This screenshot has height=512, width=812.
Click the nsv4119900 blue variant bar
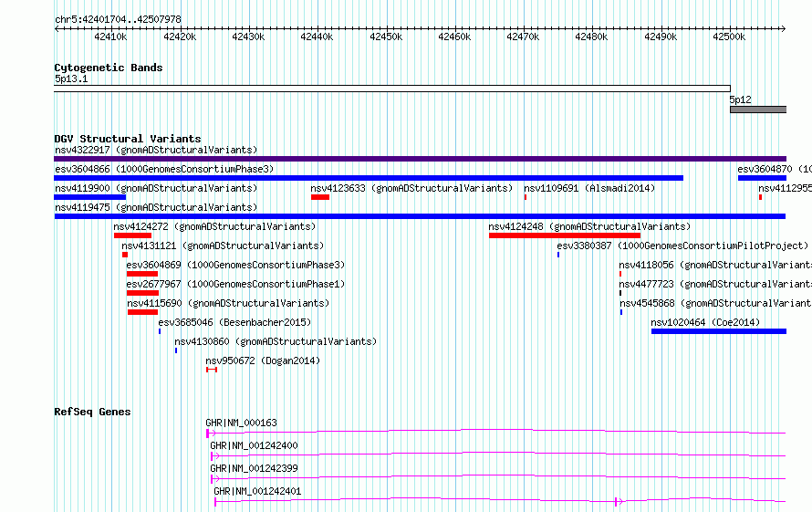point(90,197)
